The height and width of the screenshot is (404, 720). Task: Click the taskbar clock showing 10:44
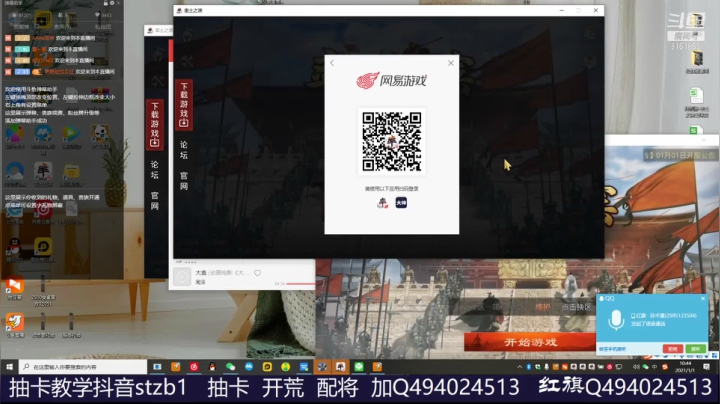(685, 366)
